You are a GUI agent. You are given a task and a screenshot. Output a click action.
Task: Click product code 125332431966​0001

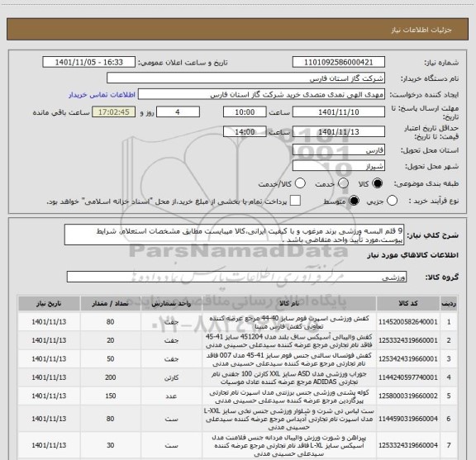408,340
